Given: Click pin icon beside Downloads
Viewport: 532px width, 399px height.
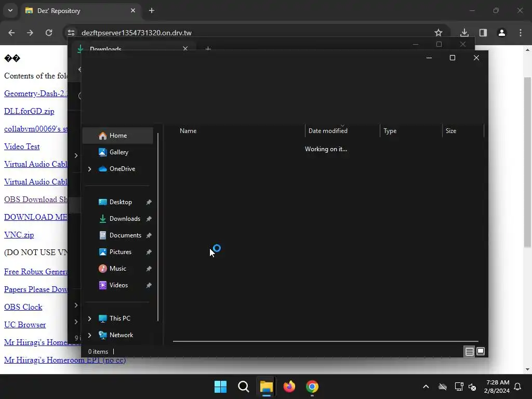Looking at the screenshot, I should 149,219.
